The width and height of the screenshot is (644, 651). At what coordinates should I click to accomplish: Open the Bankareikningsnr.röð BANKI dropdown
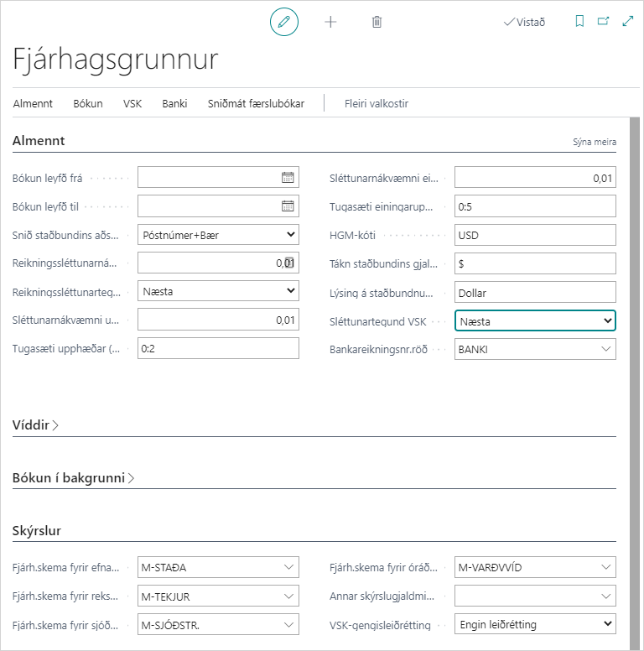[x=535, y=349]
